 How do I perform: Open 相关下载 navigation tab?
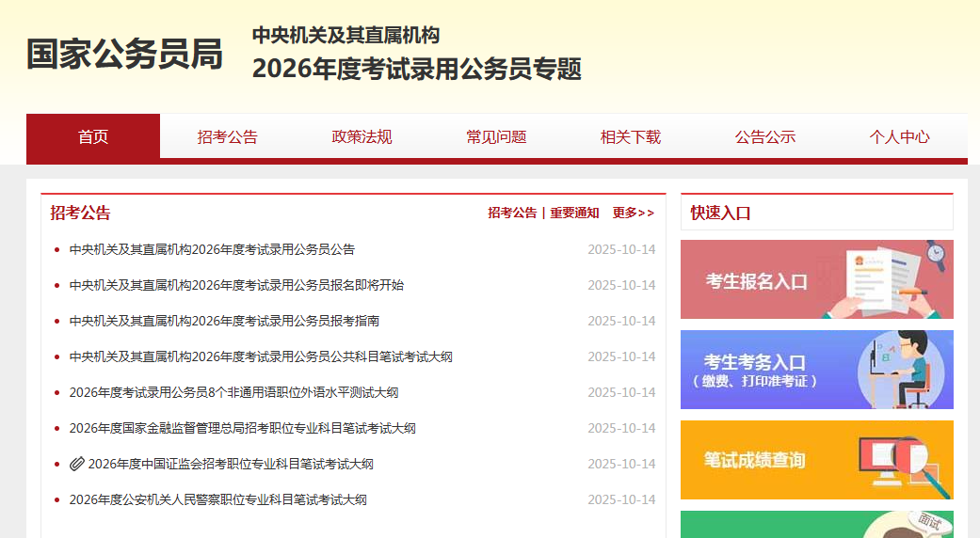pyautogui.click(x=631, y=137)
